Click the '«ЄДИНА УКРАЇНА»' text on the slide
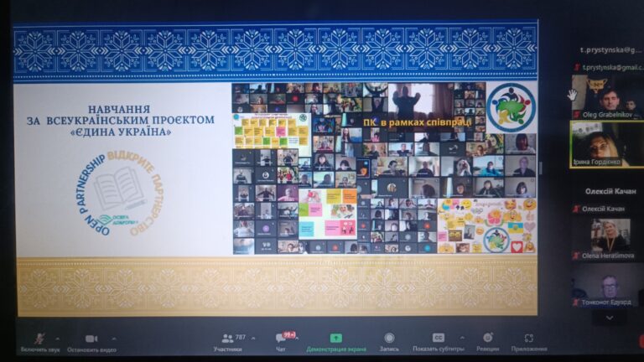 coord(120,132)
